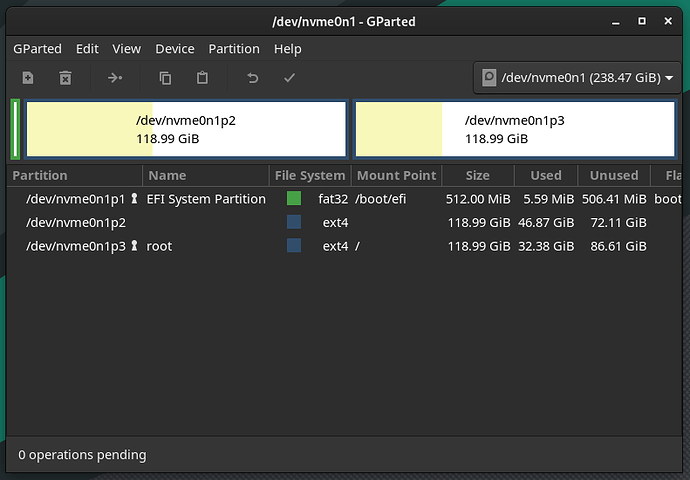This screenshot has height=480, width=690.
Task: Select the /dev/nvme0n1p2 graphical partition block
Action: 187,129
